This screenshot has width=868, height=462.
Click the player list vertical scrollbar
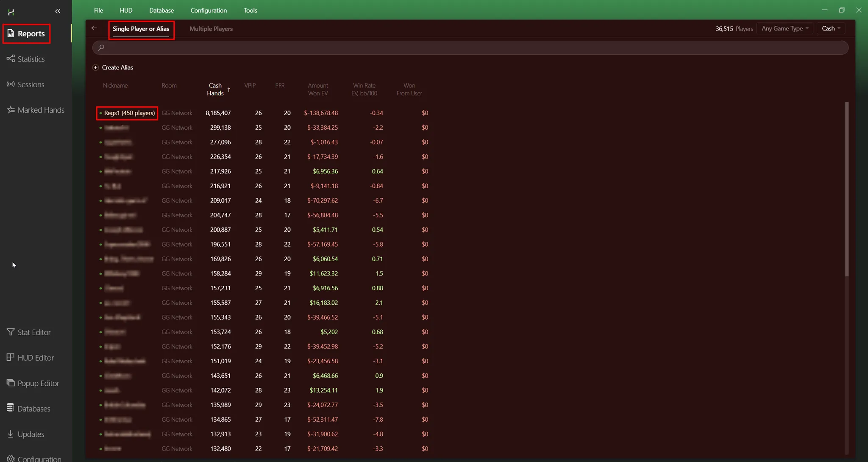[x=846, y=189]
